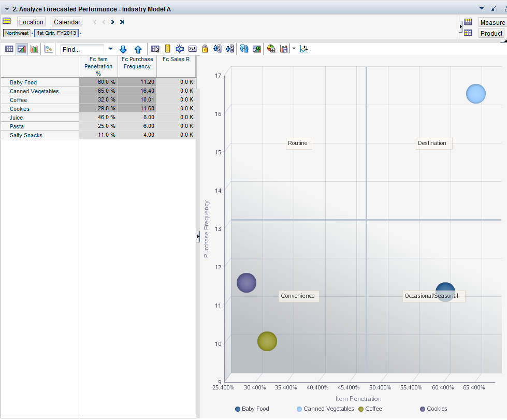Click the blue refresh arrows icon
The image size is (507, 420).
[244, 49]
